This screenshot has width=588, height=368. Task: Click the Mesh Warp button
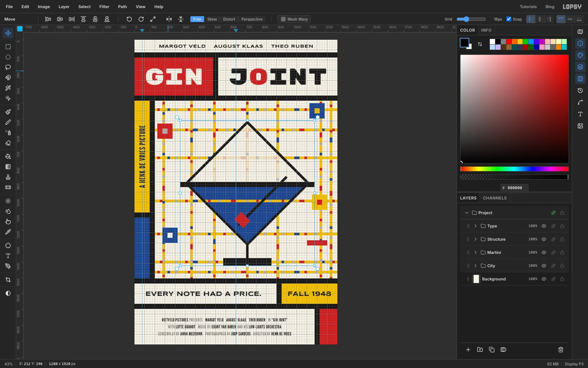pos(294,19)
